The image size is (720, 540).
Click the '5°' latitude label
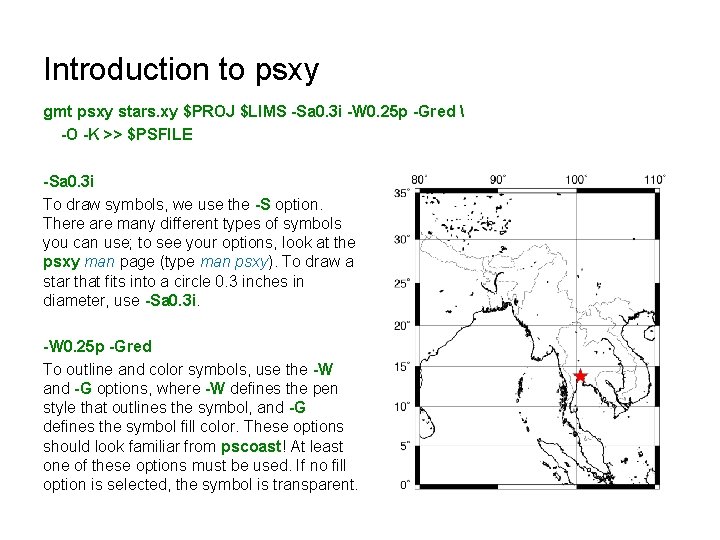click(405, 446)
